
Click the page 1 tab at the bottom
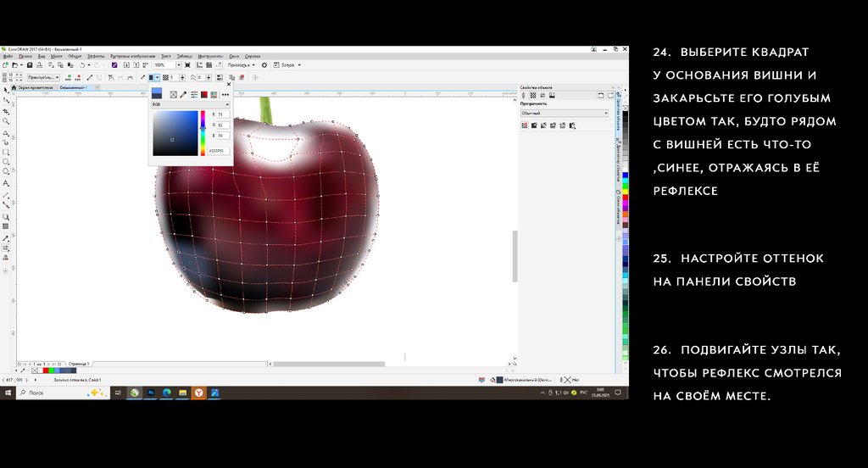pyautogui.click(x=78, y=364)
